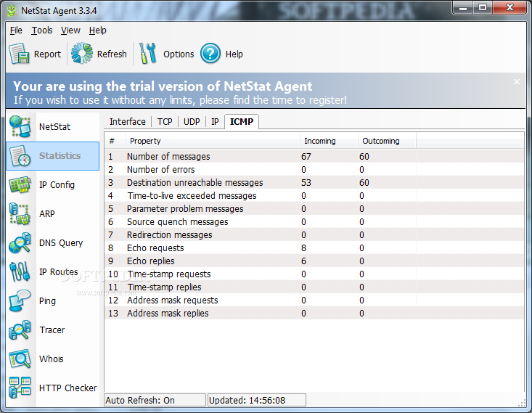The image size is (532, 413).
Task: Switch to the IP tab
Action: (x=215, y=121)
